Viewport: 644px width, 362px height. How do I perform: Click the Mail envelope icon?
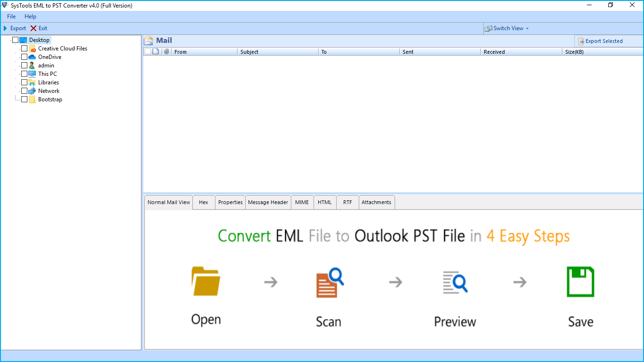click(149, 41)
